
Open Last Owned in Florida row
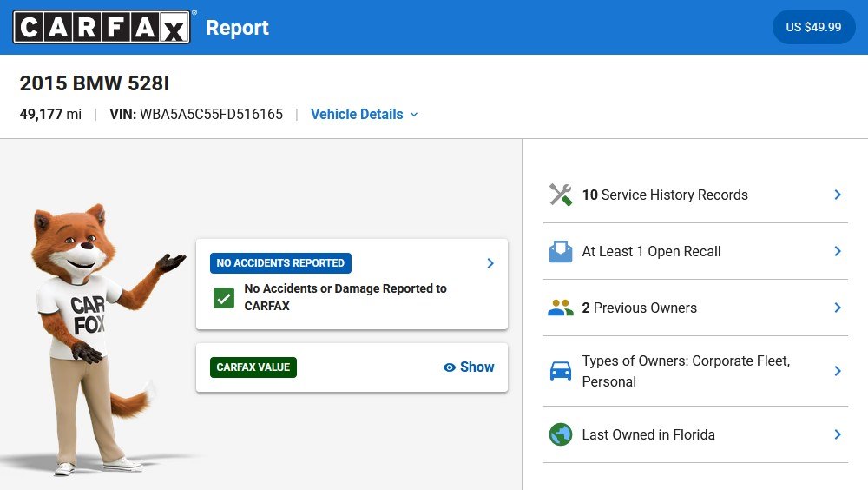(x=695, y=434)
